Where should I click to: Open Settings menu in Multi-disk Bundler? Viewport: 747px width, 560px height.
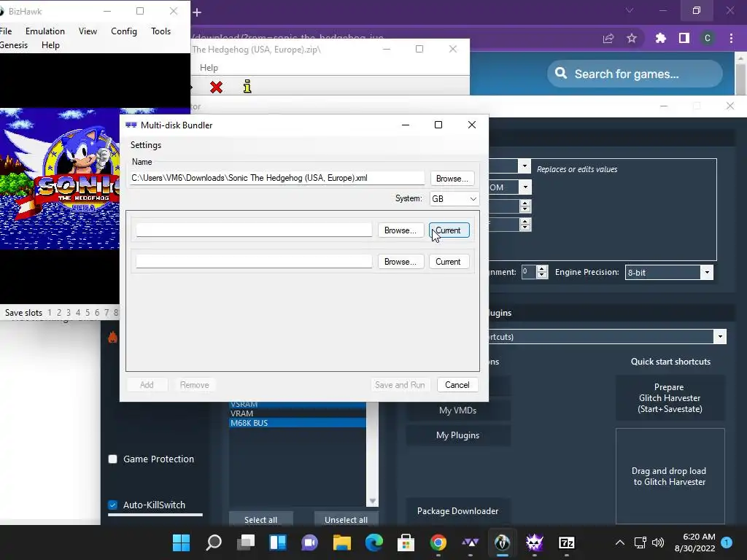[x=146, y=145]
